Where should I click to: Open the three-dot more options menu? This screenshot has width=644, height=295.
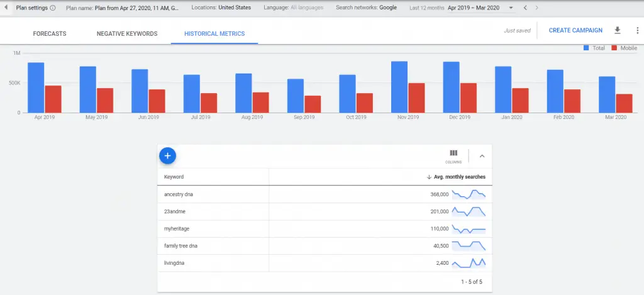[637, 30]
